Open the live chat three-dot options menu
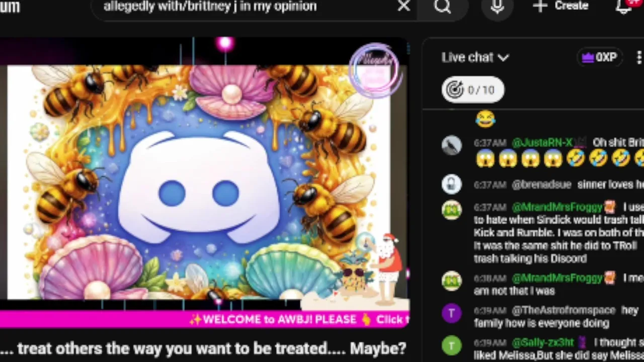This screenshot has height=362, width=644. tap(638, 57)
